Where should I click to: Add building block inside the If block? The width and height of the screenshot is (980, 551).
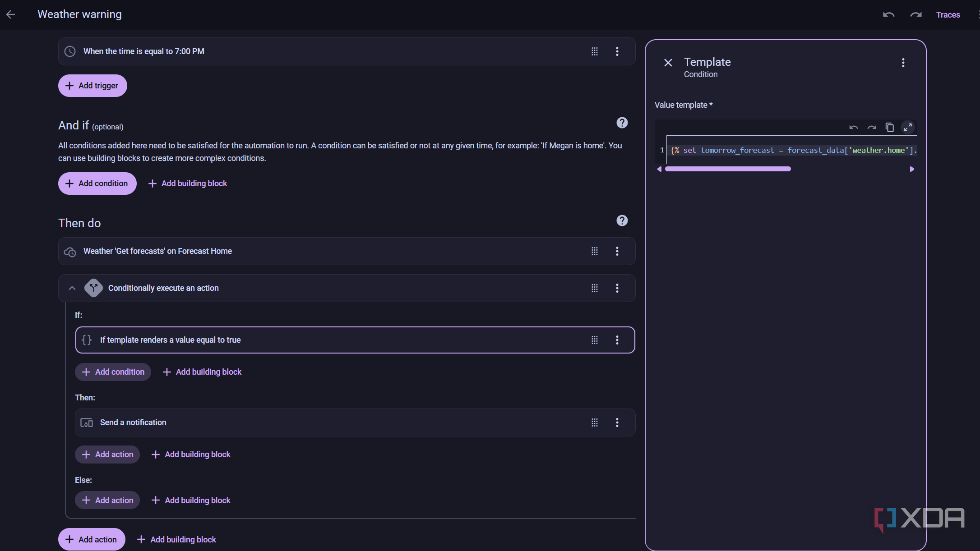click(202, 372)
